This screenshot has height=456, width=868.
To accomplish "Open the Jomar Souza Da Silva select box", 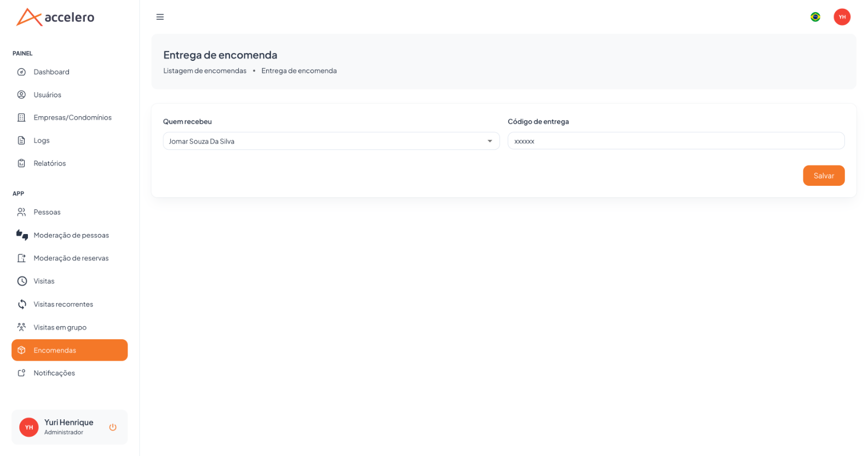I will [x=331, y=141].
